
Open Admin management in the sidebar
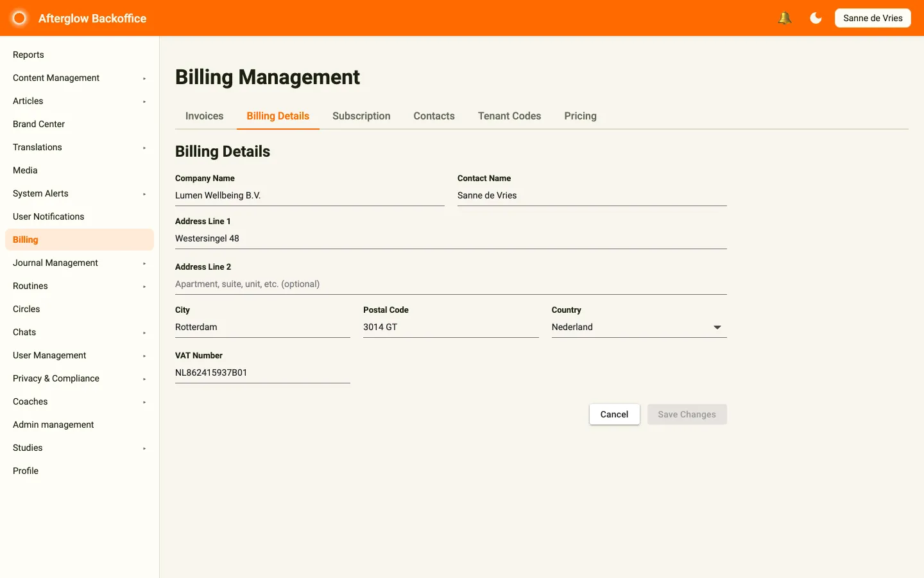pos(80,425)
